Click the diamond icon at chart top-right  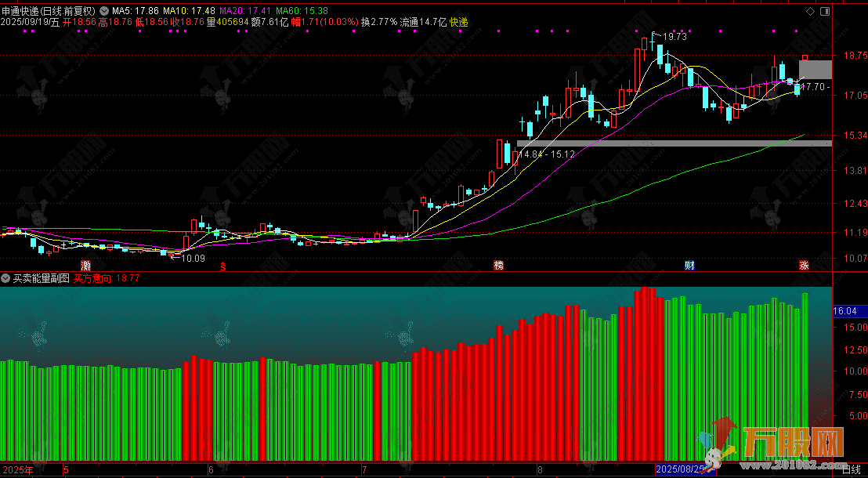pyautogui.click(x=810, y=11)
